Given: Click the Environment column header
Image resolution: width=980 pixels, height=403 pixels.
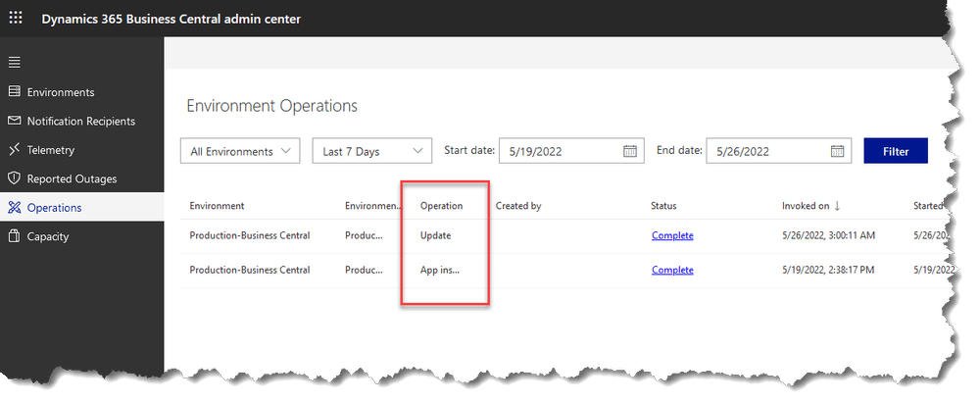Looking at the screenshot, I should tap(217, 206).
